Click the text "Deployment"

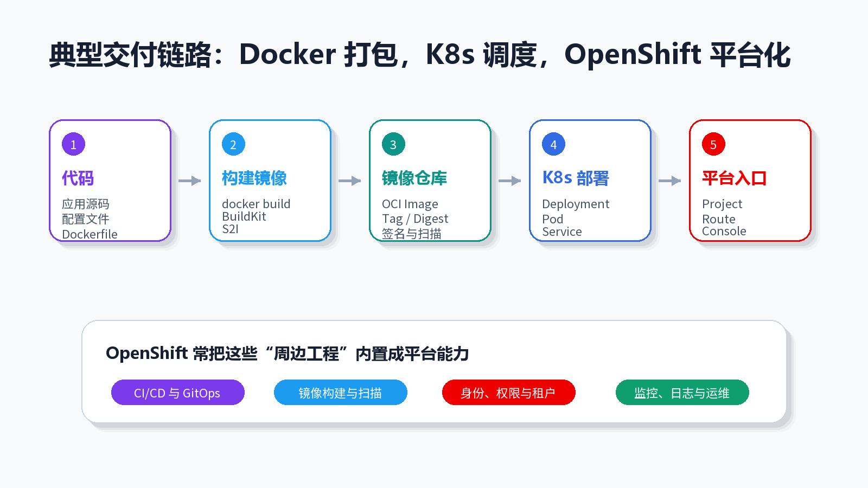click(x=576, y=204)
